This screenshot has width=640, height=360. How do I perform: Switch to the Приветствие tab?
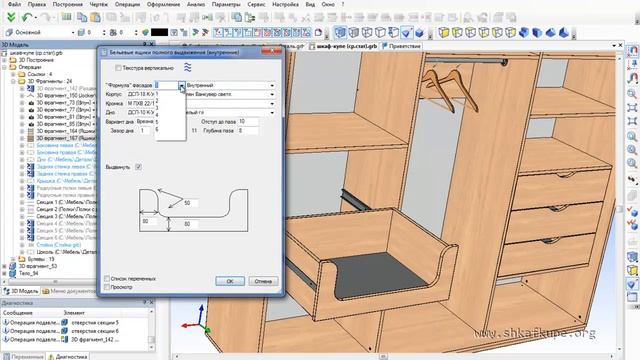[x=401, y=46]
